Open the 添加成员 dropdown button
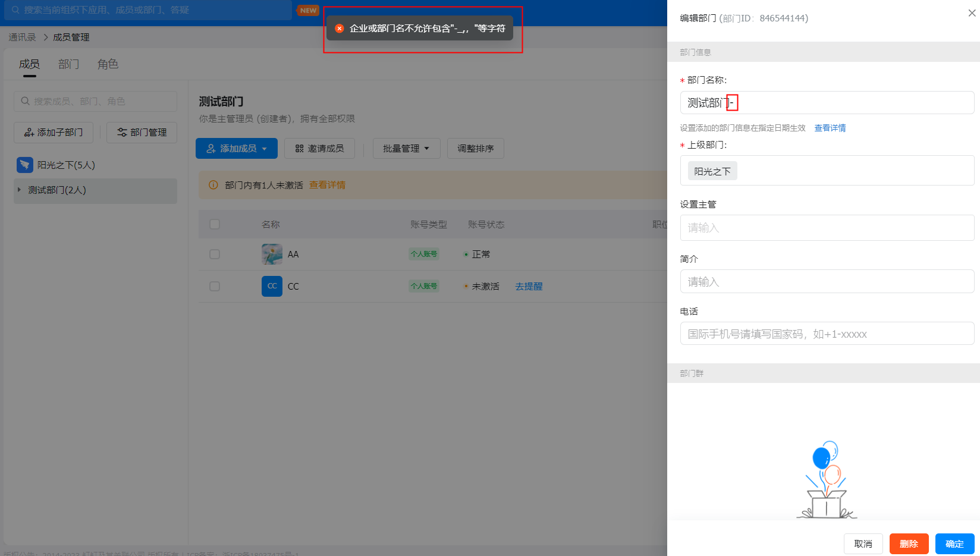 tap(236, 148)
